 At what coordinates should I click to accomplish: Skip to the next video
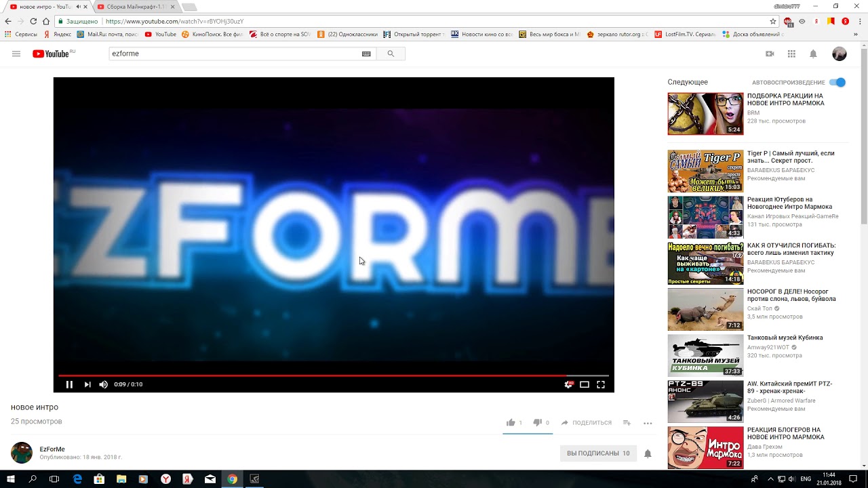coord(87,384)
